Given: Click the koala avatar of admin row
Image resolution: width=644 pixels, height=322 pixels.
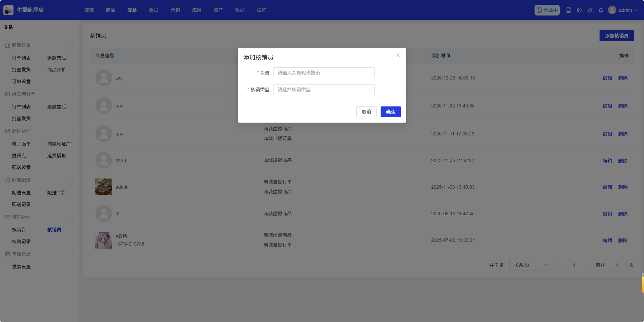Looking at the screenshot, I should [104, 187].
